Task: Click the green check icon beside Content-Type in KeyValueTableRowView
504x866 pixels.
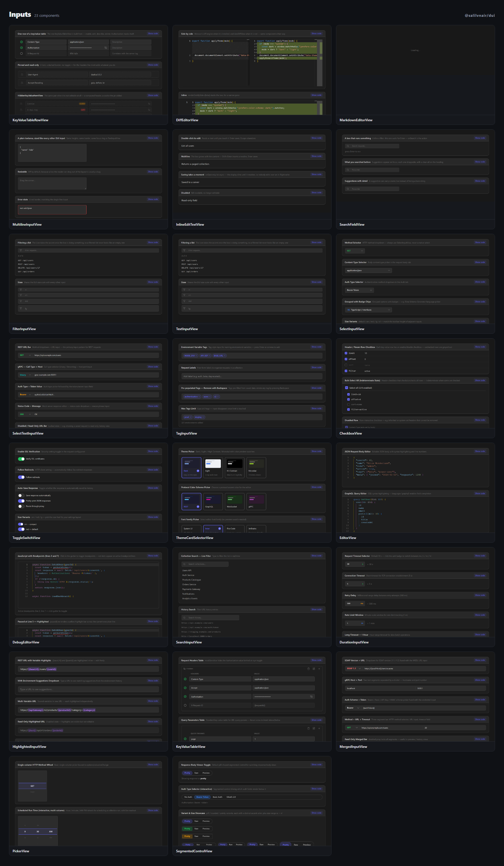Action: coord(21,42)
